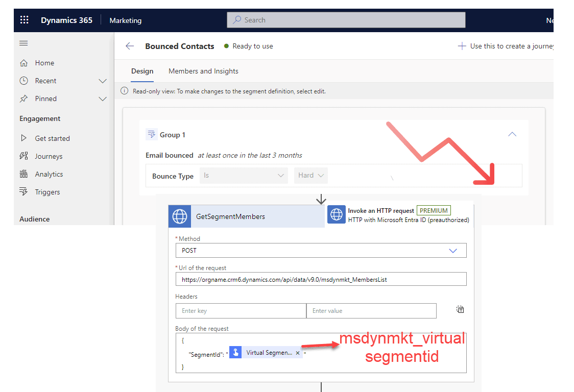Select the Design tab
This screenshot has height=392, width=574.
pos(142,71)
